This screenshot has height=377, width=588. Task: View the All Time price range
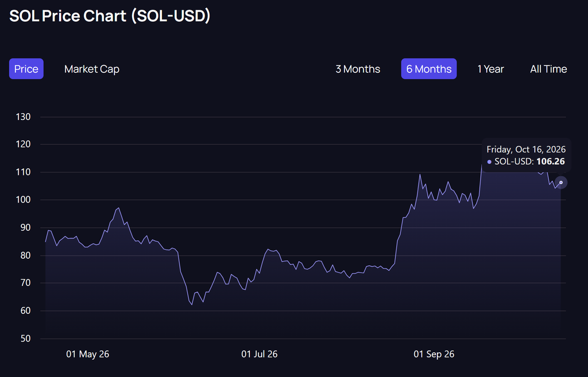click(x=548, y=69)
